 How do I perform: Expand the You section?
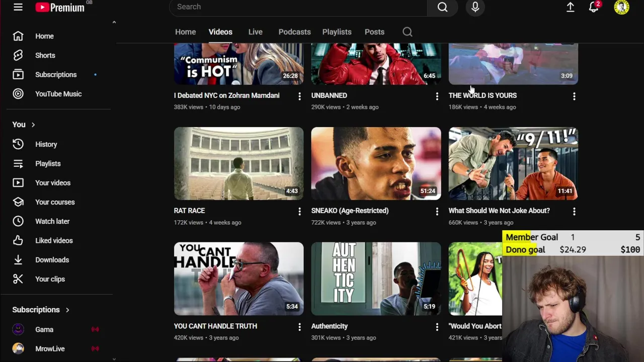[x=24, y=125]
